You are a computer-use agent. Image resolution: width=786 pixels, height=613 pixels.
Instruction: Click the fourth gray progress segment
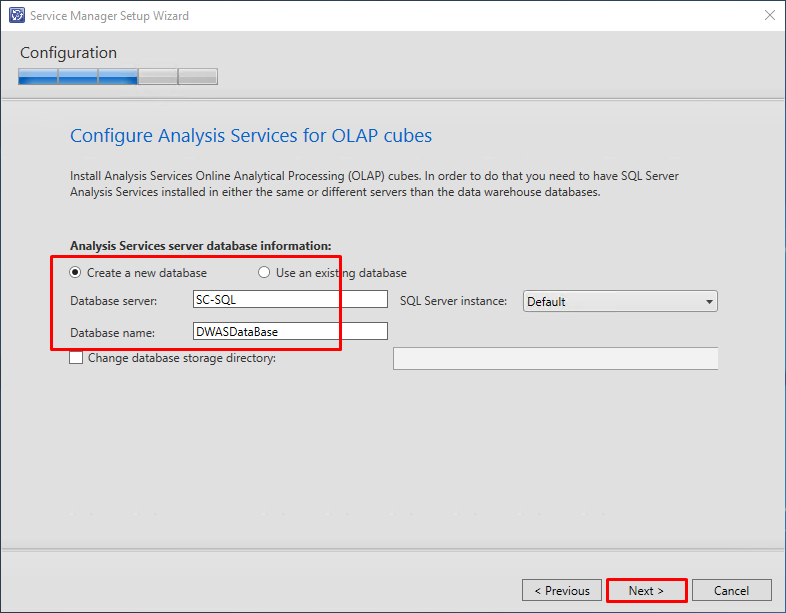coord(158,77)
